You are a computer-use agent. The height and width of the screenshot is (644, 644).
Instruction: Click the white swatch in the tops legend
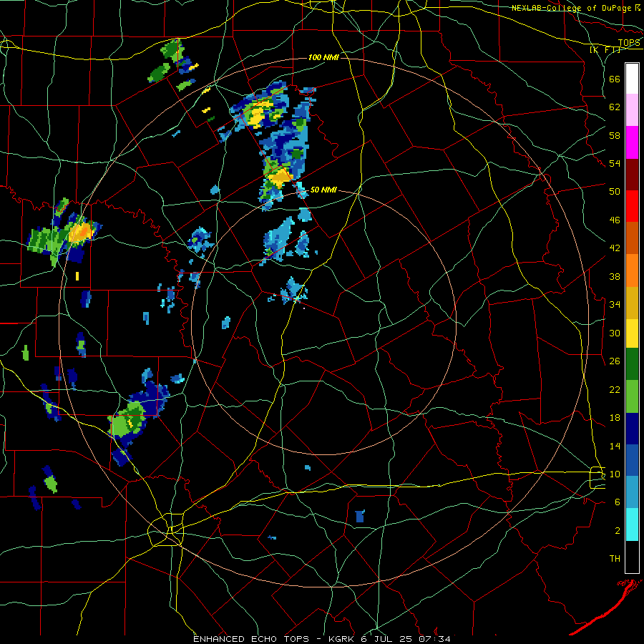[x=632, y=79]
